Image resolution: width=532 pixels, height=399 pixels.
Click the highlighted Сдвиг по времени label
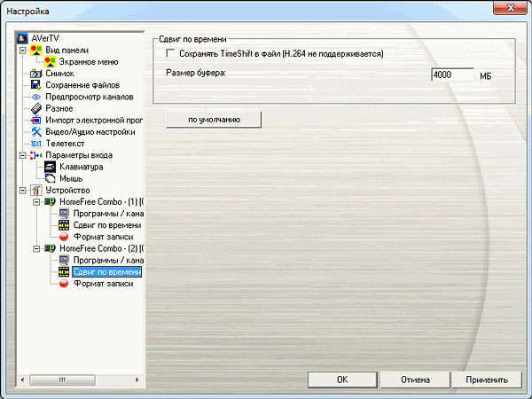(107, 272)
